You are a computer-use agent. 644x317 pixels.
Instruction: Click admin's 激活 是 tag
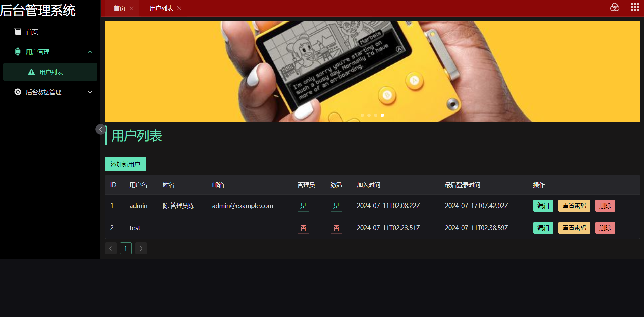click(336, 206)
